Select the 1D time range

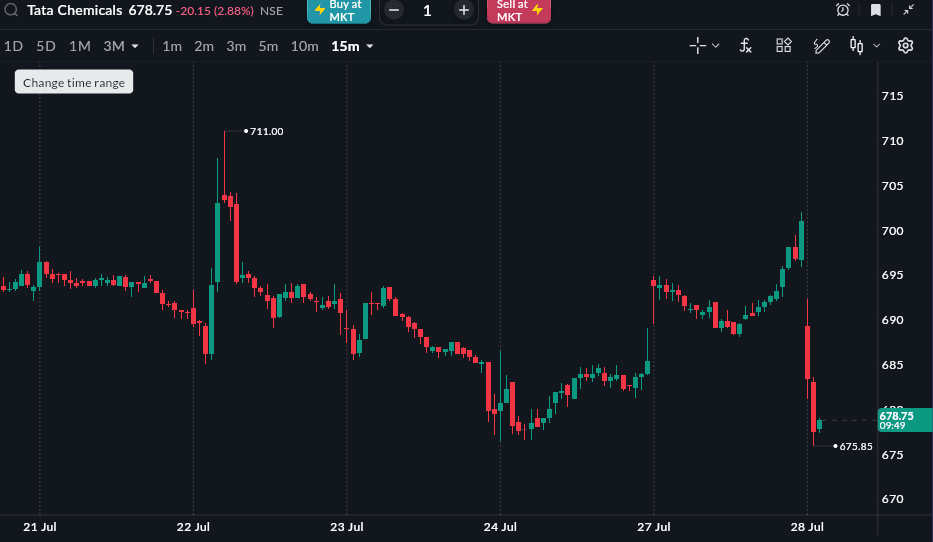pyautogui.click(x=14, y=46)
